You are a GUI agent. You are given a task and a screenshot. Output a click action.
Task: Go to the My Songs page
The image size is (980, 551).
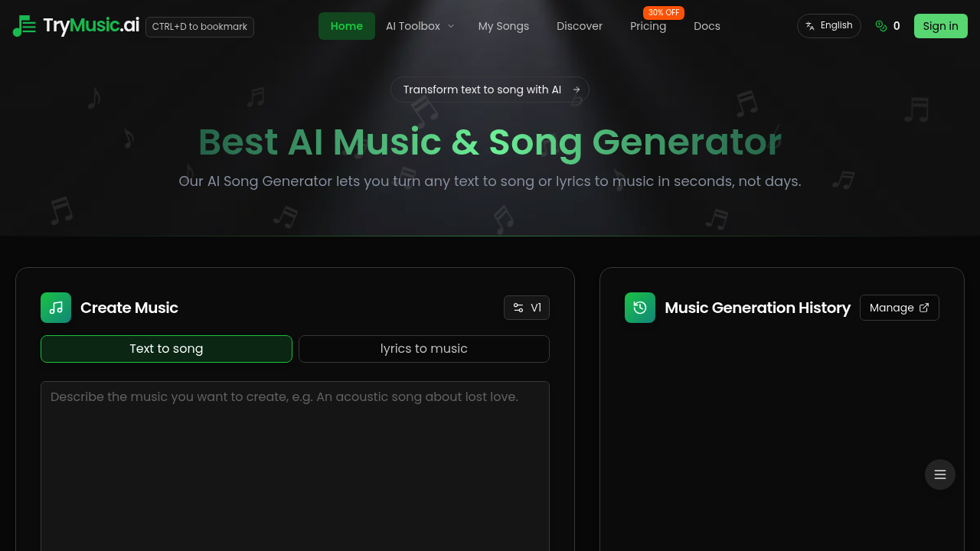coord(504,25)
